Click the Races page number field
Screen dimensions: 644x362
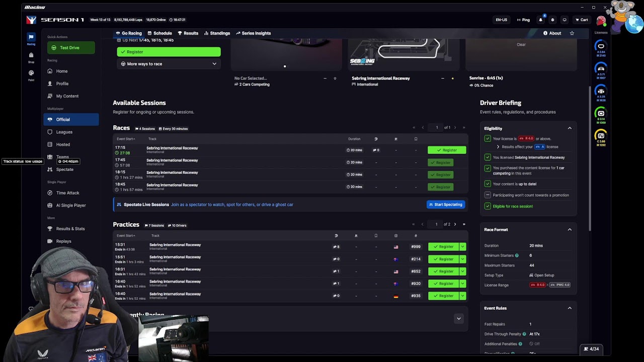point(437,128)
